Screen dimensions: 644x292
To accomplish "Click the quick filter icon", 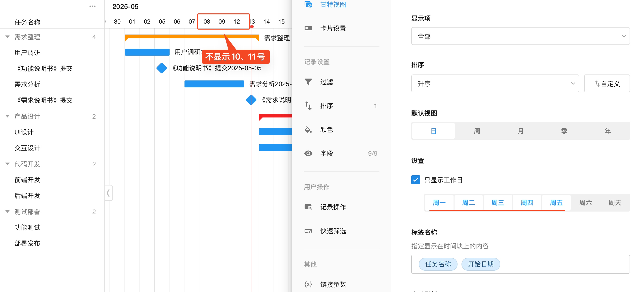I will coord(308,231).
